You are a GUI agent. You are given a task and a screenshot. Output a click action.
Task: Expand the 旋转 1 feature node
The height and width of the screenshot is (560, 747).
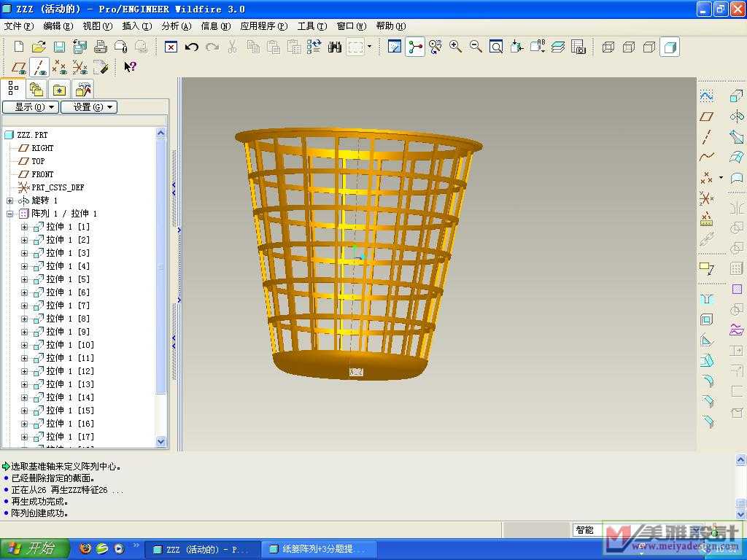point(10,201)
